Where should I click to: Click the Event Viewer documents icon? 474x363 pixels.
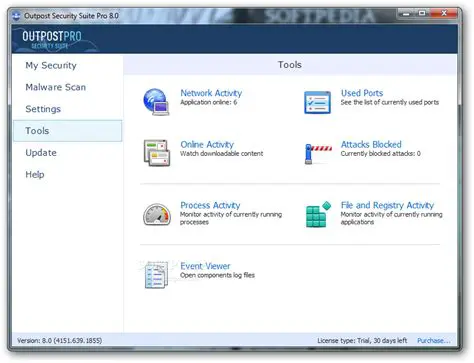pos(156,275)
